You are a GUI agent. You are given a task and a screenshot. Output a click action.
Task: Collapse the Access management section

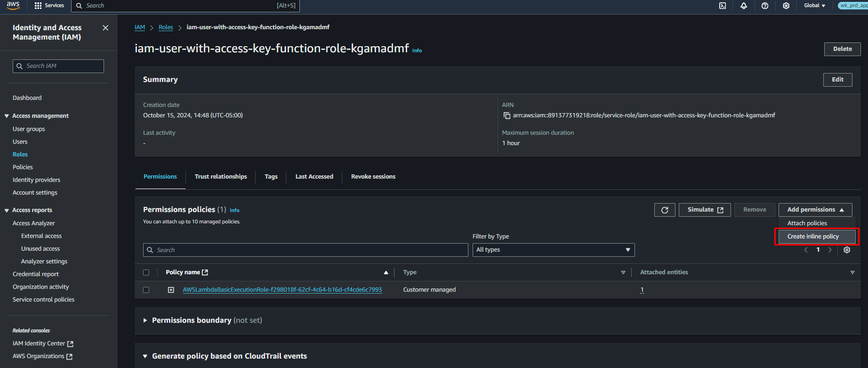pos(7,116)
